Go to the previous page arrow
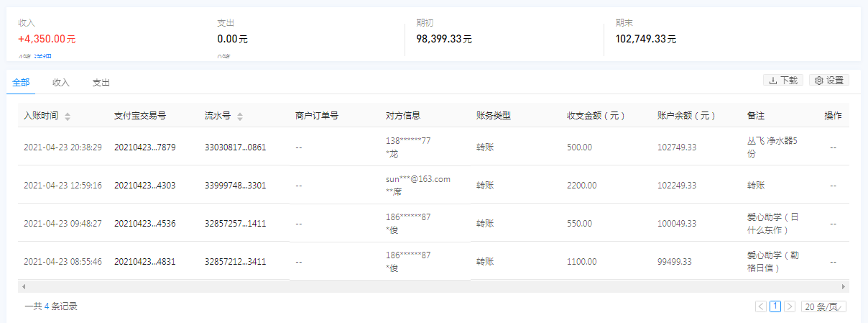The image size is (868, 323). point(761,306)
